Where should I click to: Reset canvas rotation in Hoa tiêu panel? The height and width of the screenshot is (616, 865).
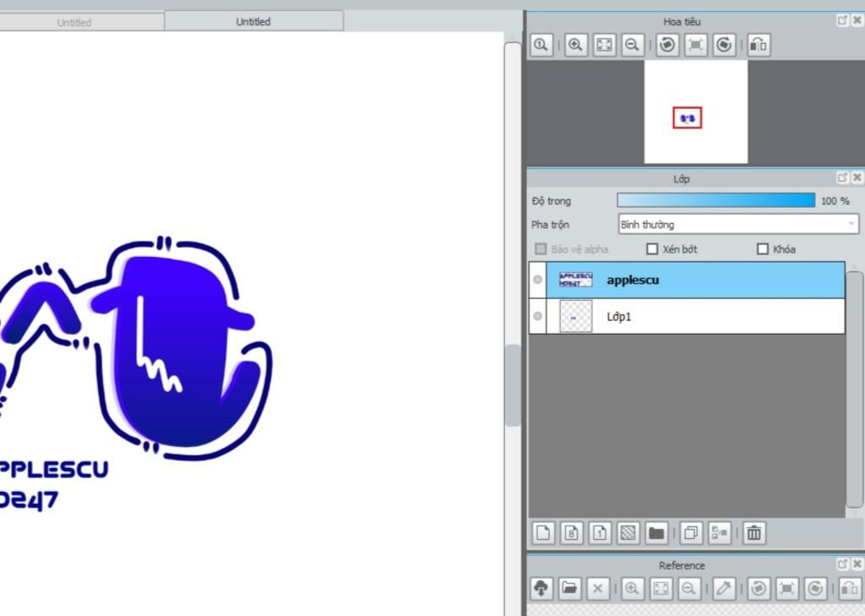[x=696, y=45]
